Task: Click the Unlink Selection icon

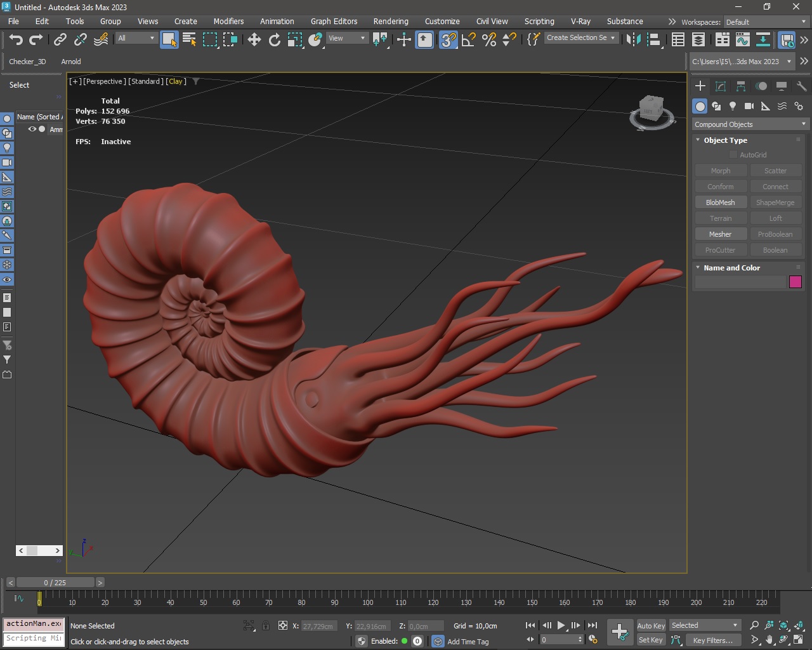Action: (80, 39)
